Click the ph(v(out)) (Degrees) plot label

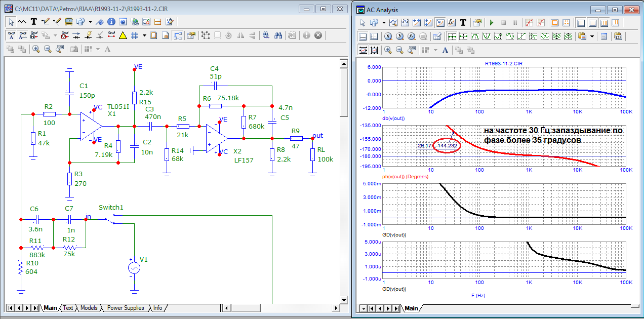click(x=406, y=177)
